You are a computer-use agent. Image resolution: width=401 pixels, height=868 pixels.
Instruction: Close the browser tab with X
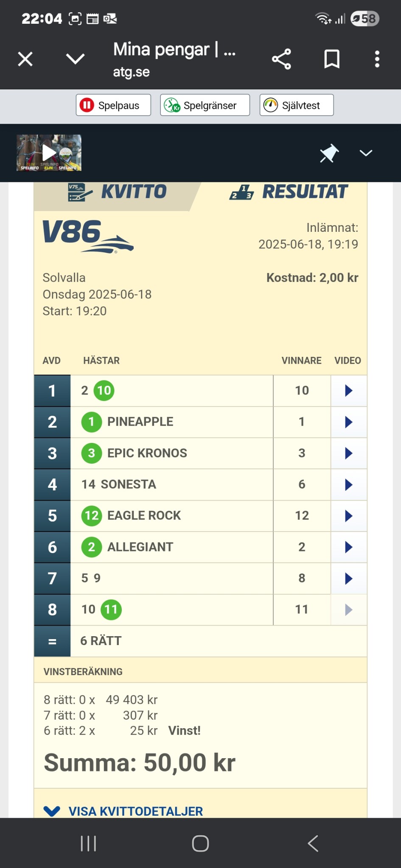coord(25,59)
